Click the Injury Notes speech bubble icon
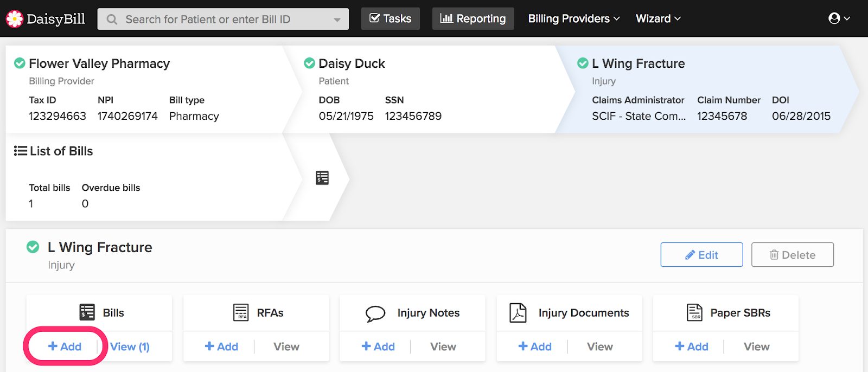 (x=375, y=313)
